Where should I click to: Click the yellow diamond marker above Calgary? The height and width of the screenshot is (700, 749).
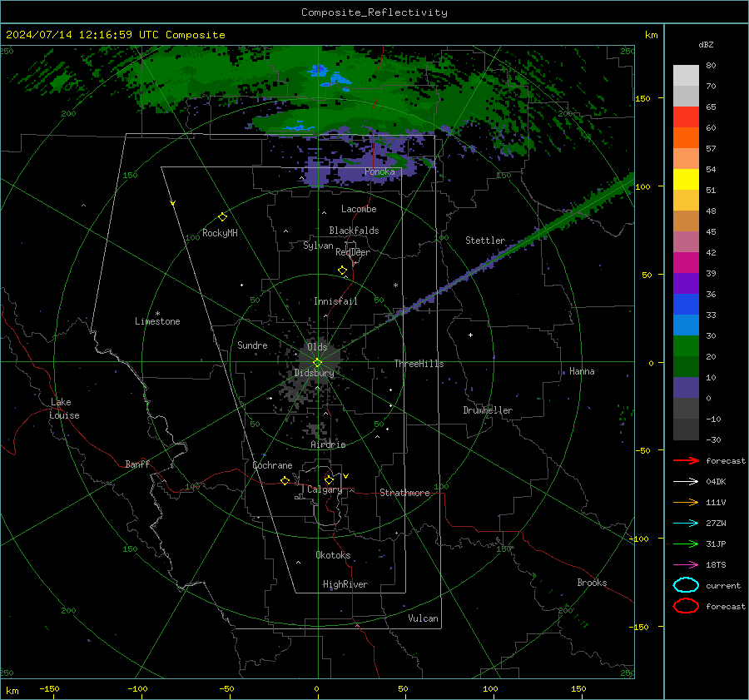329,479
